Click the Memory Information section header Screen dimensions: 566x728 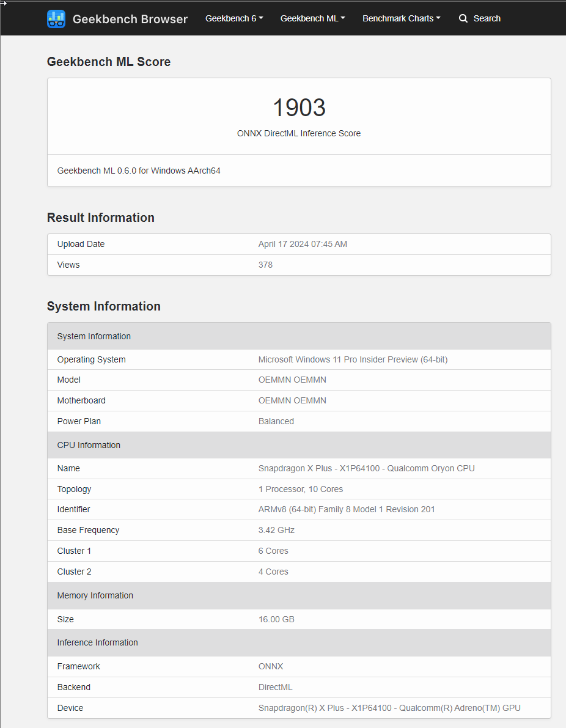pyautogui.click(x=95, y=595)
